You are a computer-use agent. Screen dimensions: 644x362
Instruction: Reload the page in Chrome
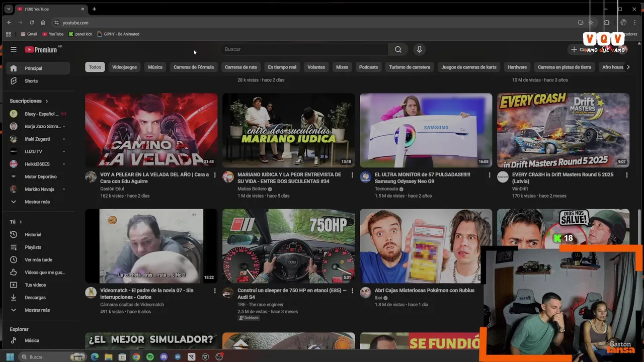point(32,23)
